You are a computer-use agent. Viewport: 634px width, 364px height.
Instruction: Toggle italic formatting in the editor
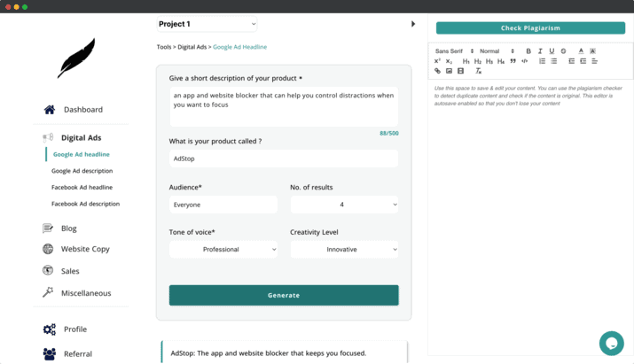click(x=540, y=50)
